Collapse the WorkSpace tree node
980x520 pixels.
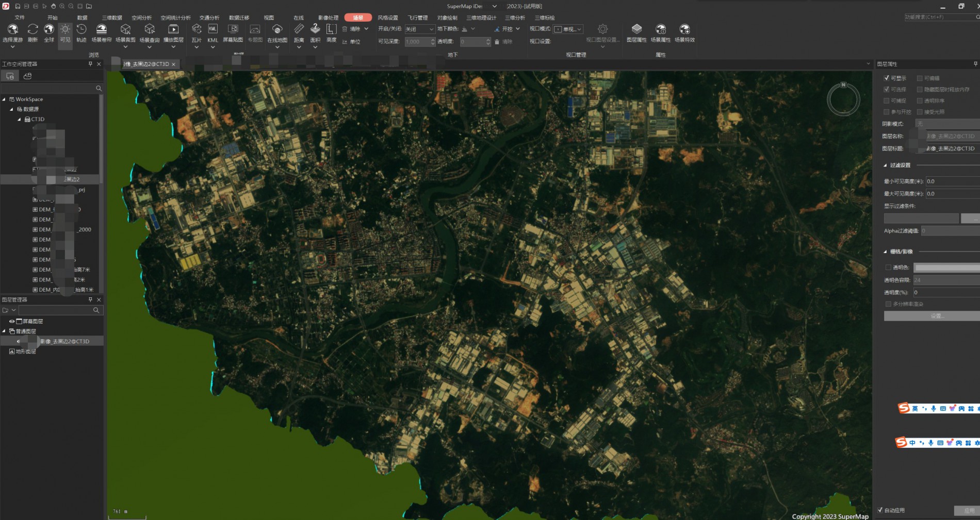(x=4, y=99)
